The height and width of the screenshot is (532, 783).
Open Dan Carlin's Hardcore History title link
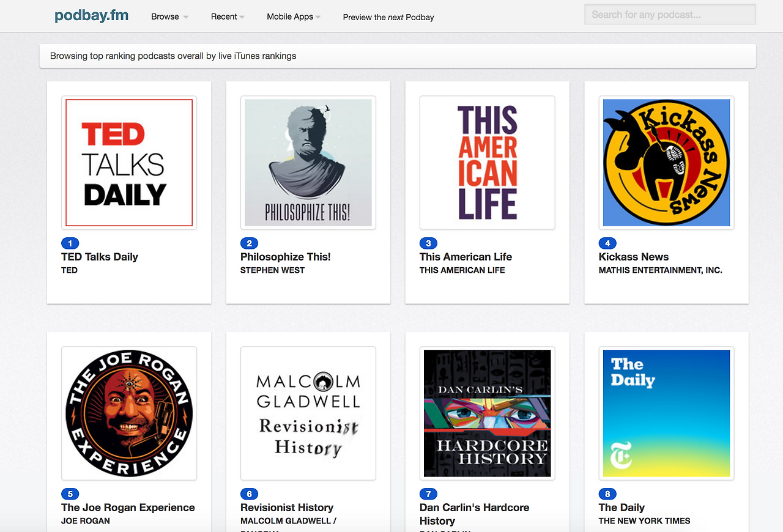point(475,514)
